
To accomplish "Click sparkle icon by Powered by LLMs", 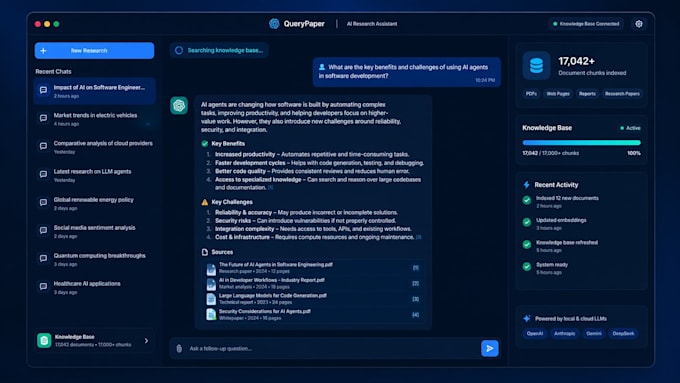I will point(526,318).
